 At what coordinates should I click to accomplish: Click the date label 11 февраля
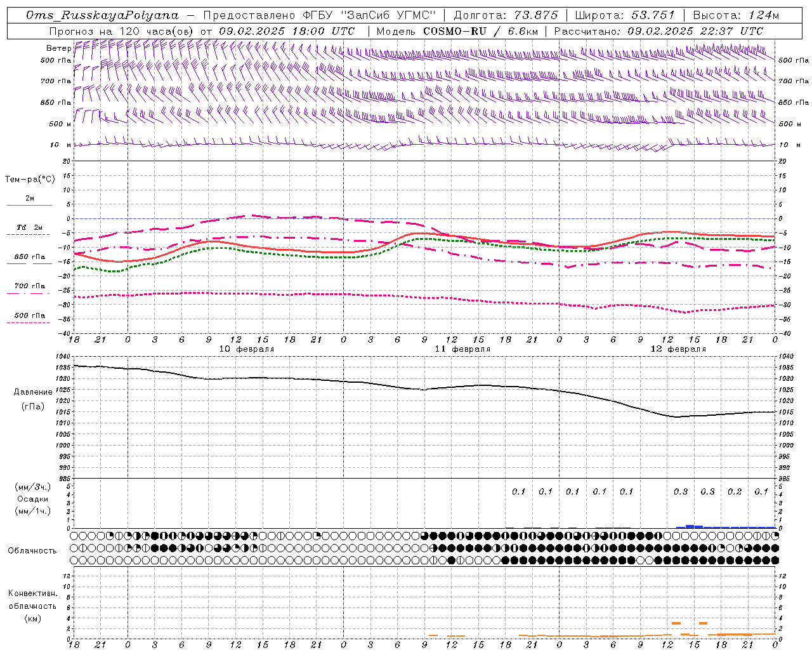pyautogui.click(x=462, y=349)
